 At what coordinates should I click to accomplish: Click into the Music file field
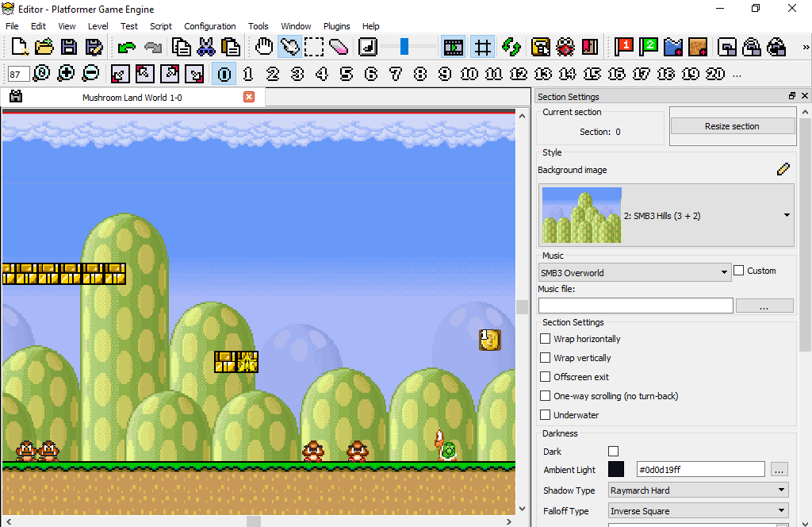click(x=635, y=306)
